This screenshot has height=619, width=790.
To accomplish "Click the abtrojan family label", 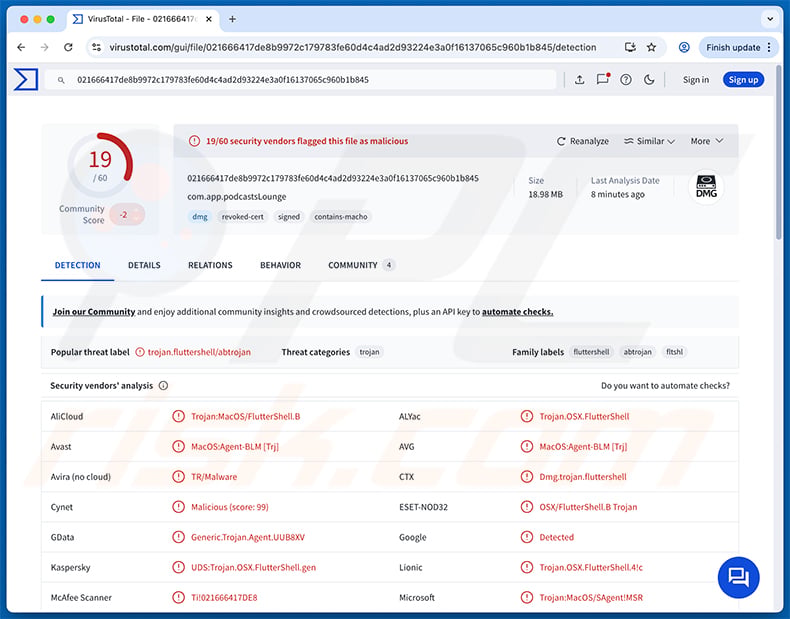I will pyautogui.click(x=637, y=352).
